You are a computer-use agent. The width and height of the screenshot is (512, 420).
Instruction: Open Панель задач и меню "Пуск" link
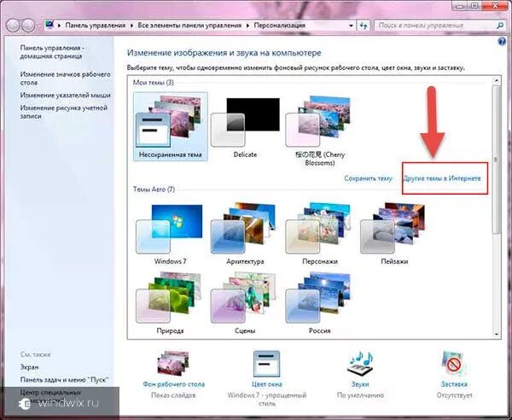[x=65, y=380]
